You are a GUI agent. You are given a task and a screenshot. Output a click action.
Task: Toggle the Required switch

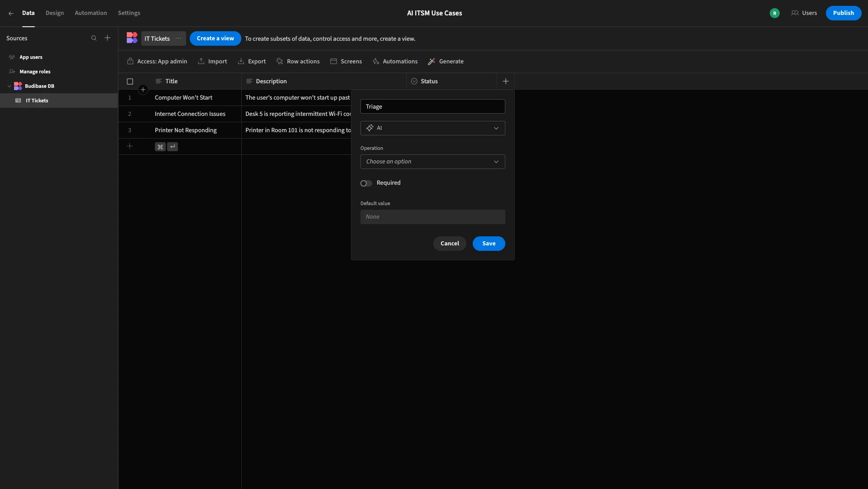[x=366, y=183]
